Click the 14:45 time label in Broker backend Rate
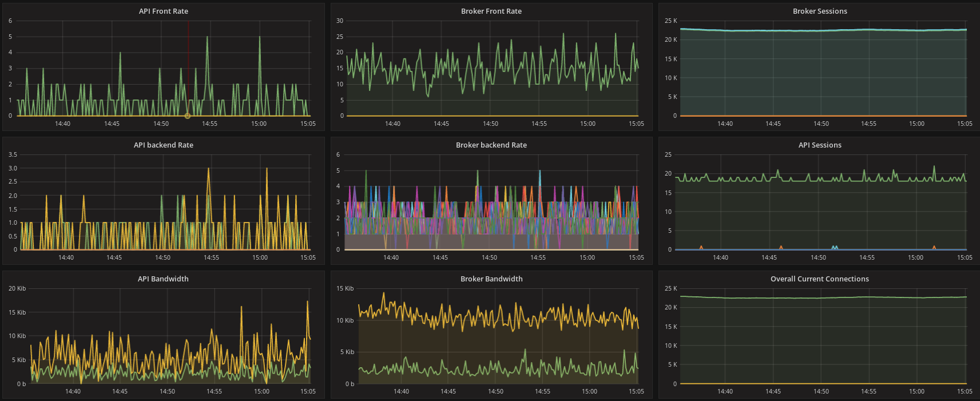The height and width of the screenshot is (401, 980). click(440, 257)
